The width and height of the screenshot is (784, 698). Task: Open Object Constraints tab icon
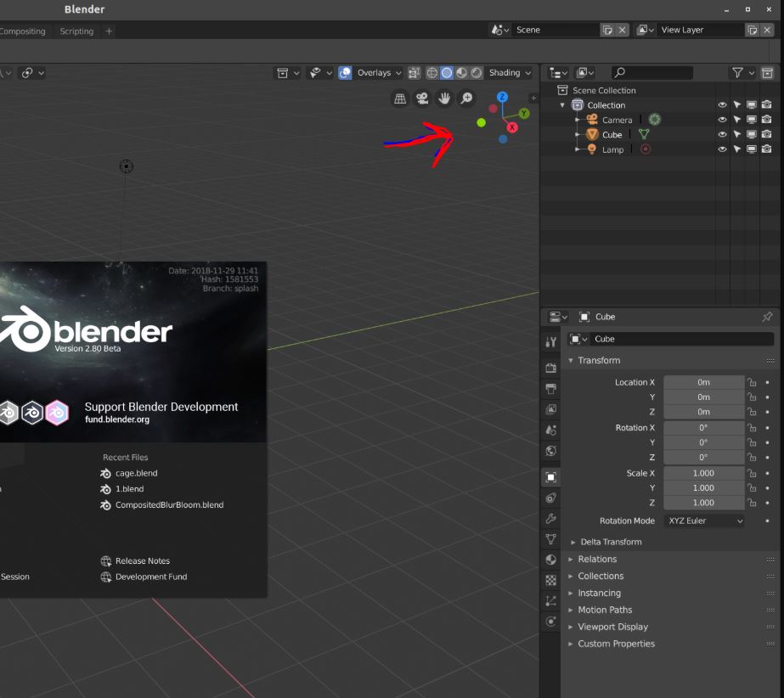[x=550, y=498]
